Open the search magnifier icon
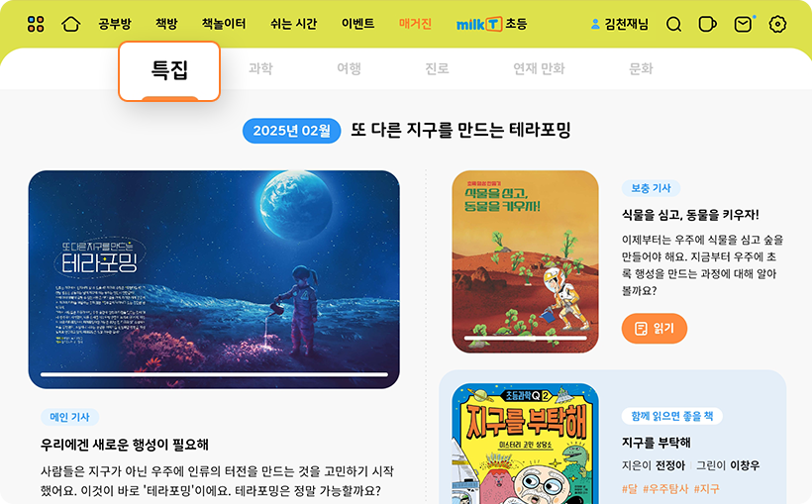This screenshot has width=812, height=504. click(x=673, y=25)
